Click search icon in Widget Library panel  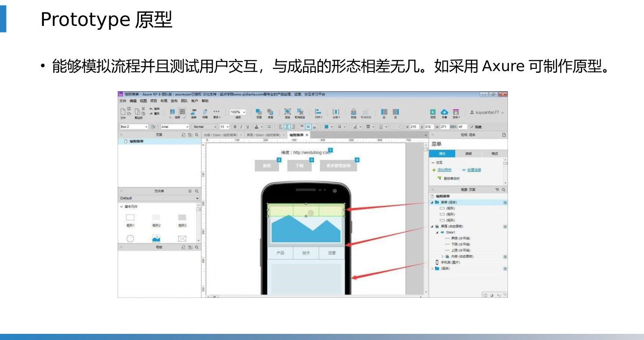pos(197,191)
